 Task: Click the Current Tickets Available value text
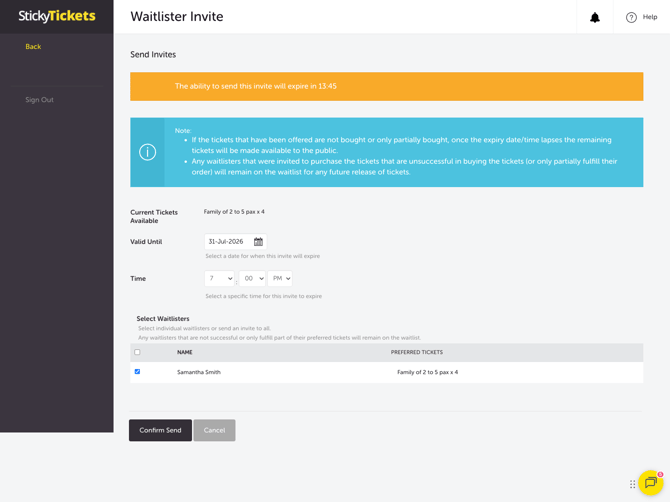[234, 212]
